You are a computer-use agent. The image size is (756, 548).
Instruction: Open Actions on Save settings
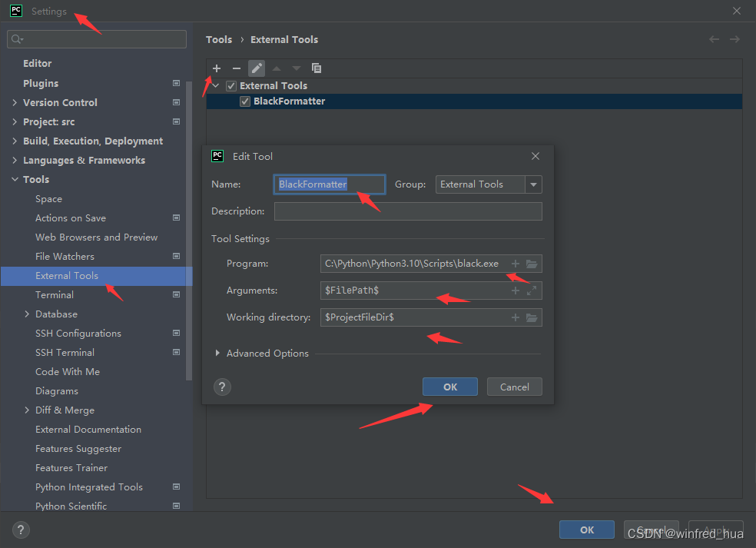71,218
